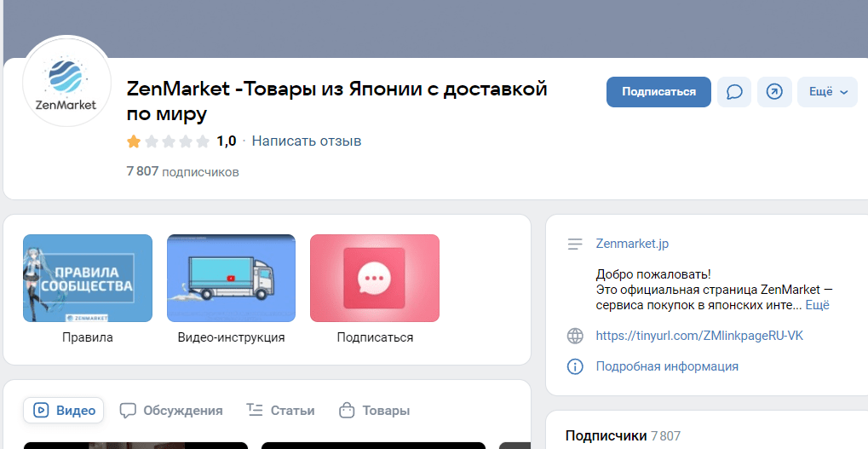Expand description with Ещё link
Screen dimensions: 868x449
pos(817,305)
